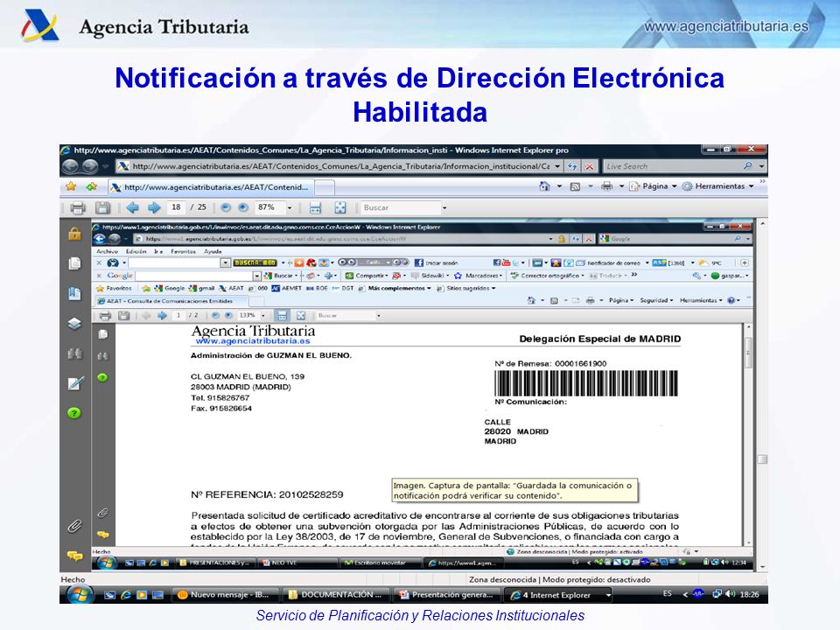Click the Add to Favorites star-plus icon

pyautogui.click(x=92, y=186)
